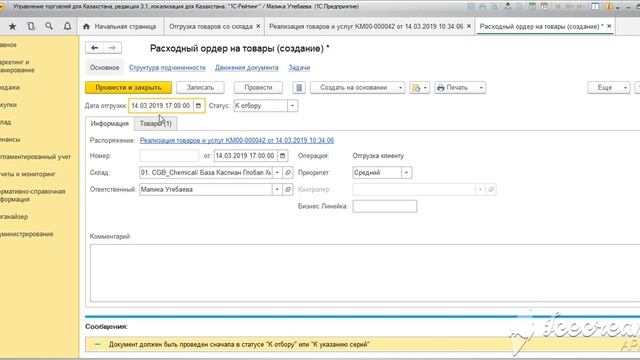Image resolution: width=640 pixels, height=360 pixels.
Task: Expand the Ответственный dropdown arrow
Action: coord(277,189)
